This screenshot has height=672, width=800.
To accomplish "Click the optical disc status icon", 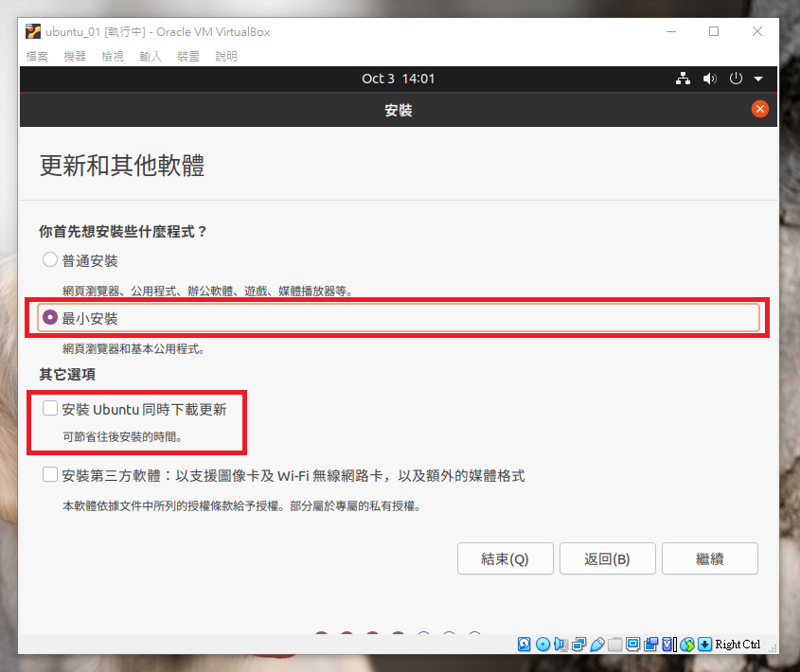I will pos(542,645).
